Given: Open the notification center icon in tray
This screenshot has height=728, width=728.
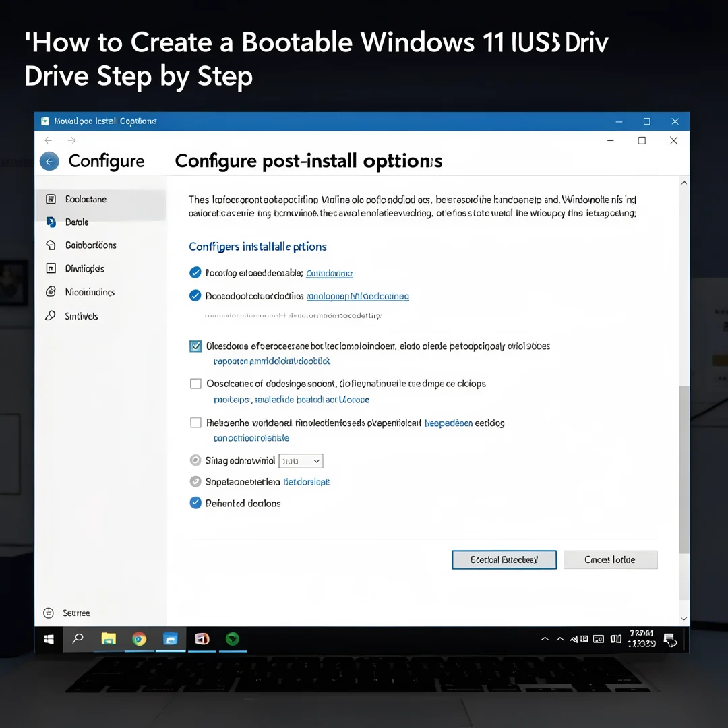Looking at the screenshot, I should click(670, 640).
